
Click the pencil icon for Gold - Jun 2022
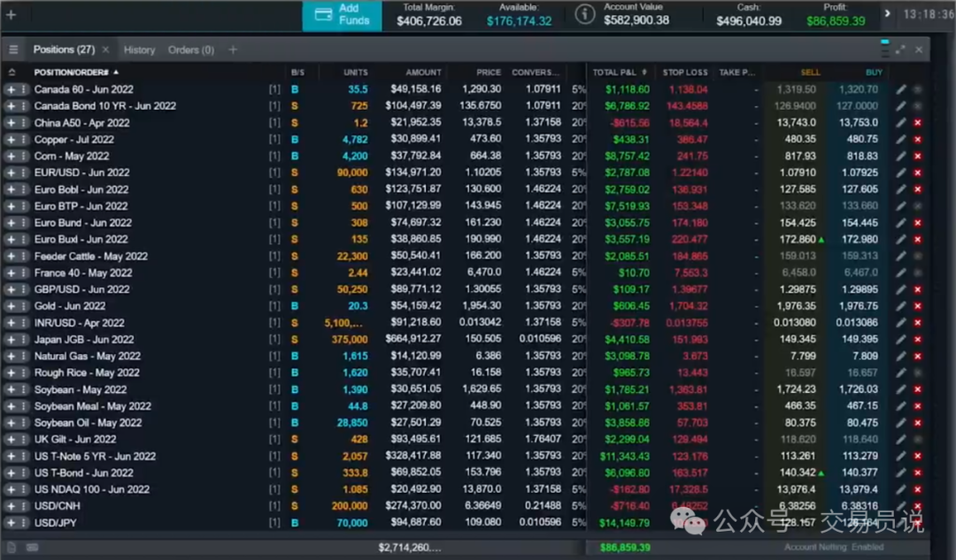(x=901, y=306)
